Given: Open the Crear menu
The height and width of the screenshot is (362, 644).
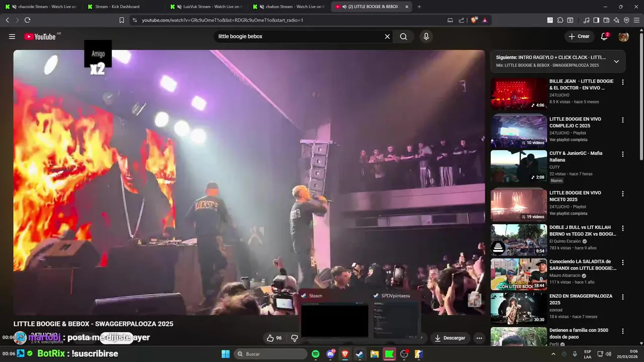Looking at the screenshot, I should tap(579, 37).
